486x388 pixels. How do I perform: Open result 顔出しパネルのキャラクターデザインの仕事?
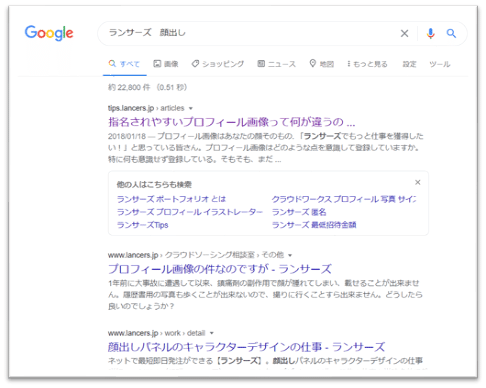246,347
